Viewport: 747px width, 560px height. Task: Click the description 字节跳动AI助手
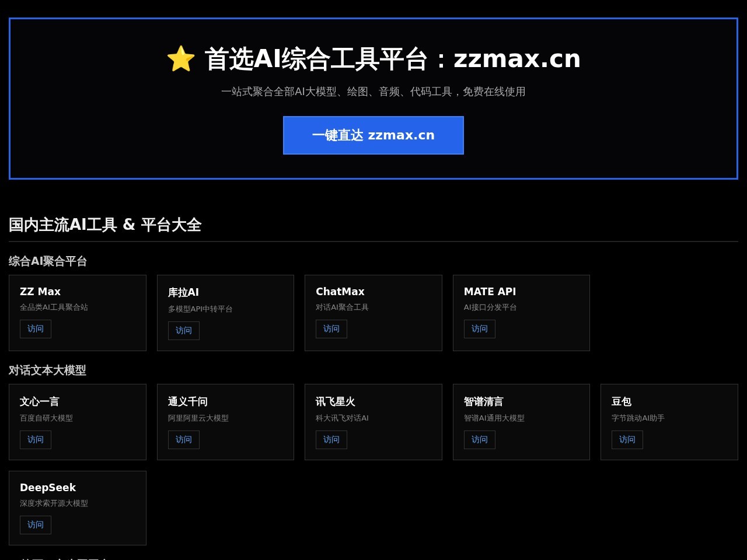[638, 418]
